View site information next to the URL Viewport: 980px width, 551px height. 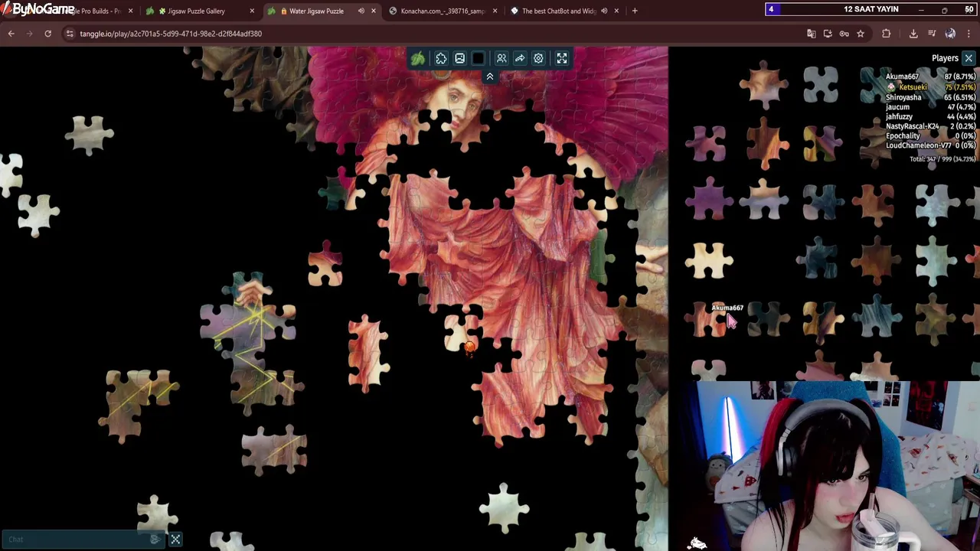point(70,34)
